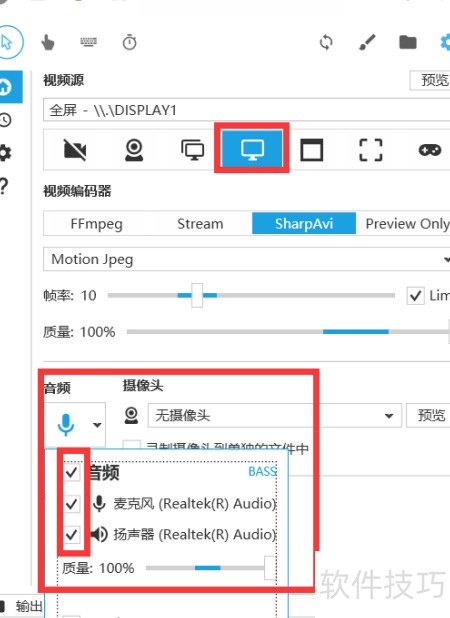Switch to the FFmpeg encoder tab
The width and height of the screenshot is (450, 618).
pyautogui.click(x=97, y=224)
